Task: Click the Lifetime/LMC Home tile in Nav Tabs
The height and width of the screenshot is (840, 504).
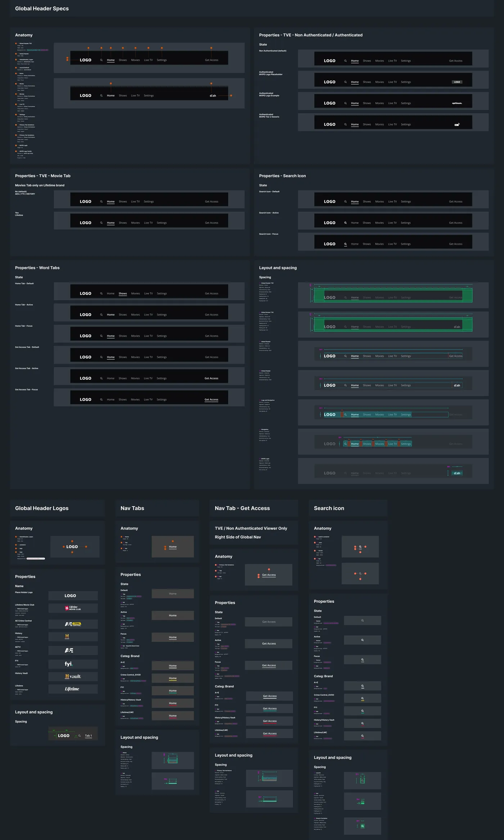Action: point(173,716)
